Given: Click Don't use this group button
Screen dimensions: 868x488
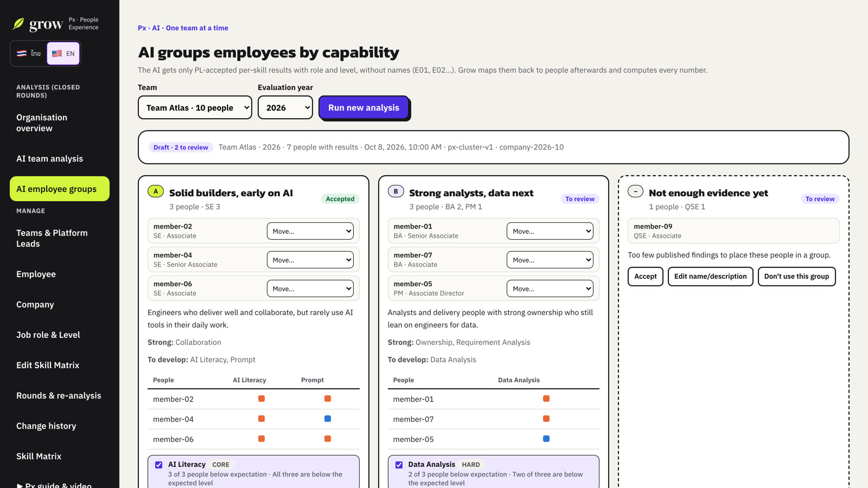Looking at the screenshot, I should [796, 276].
